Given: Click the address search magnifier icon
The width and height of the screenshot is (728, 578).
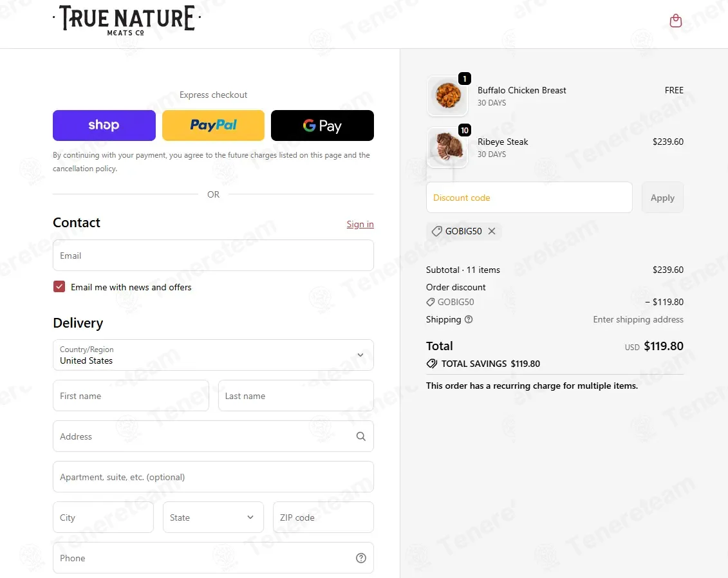Looking at the screenshot, I should pos(360,436).
